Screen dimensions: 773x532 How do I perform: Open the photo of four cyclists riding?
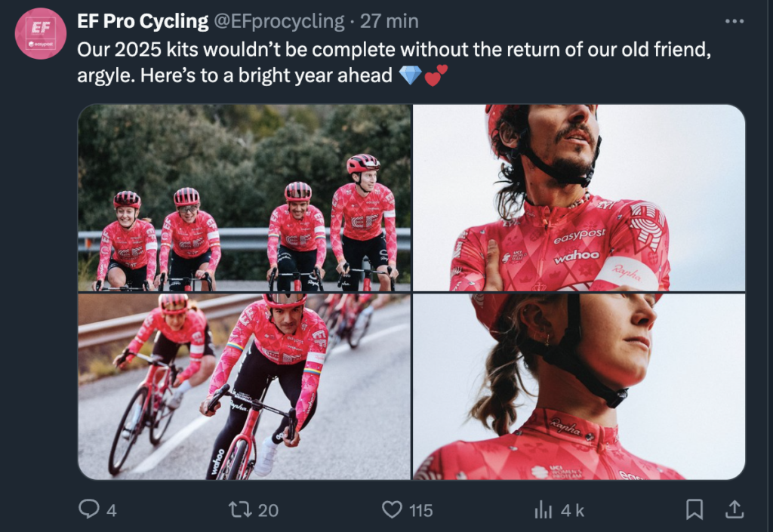pos(245,198)
